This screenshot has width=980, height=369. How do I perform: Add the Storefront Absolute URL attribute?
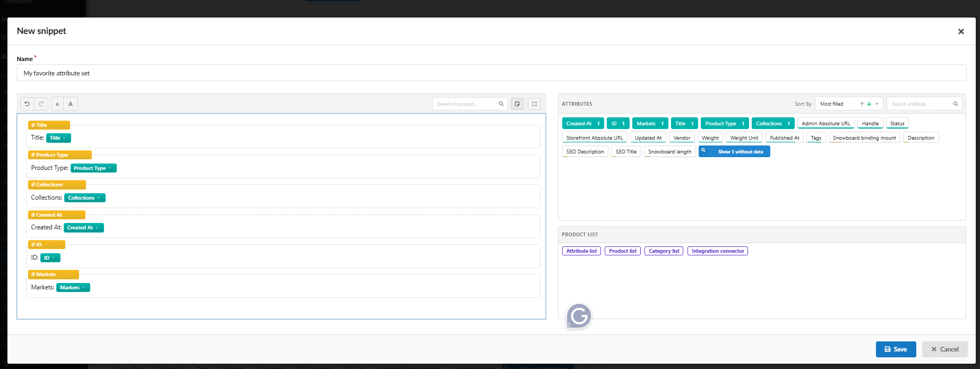click(x=595, y=138)
